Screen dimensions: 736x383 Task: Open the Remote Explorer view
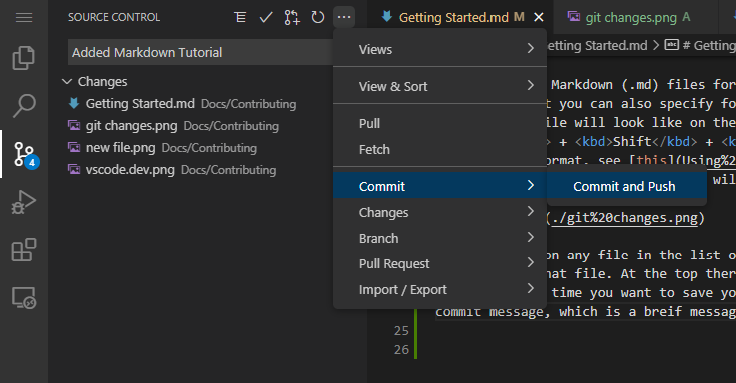[x=23, y=298]
